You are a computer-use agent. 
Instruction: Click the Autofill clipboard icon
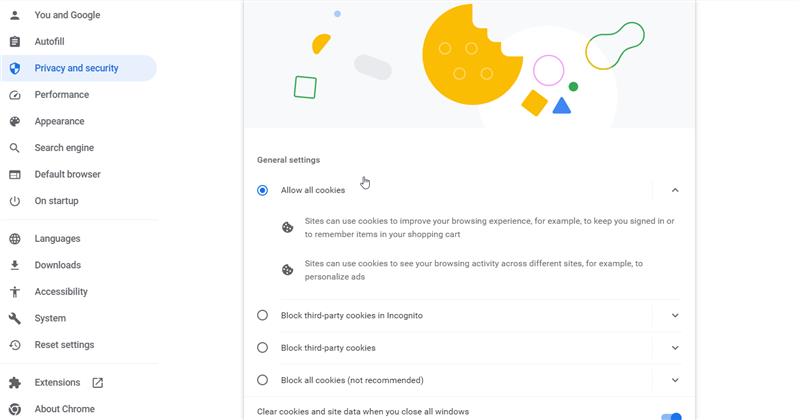click(15, 42)
